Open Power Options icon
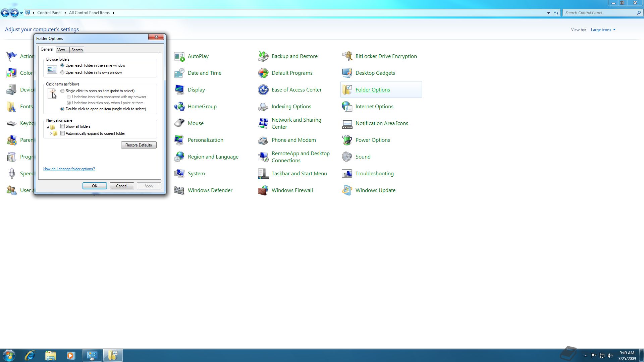The width and height of the screenshot is (644, 362). click(347, 140)
